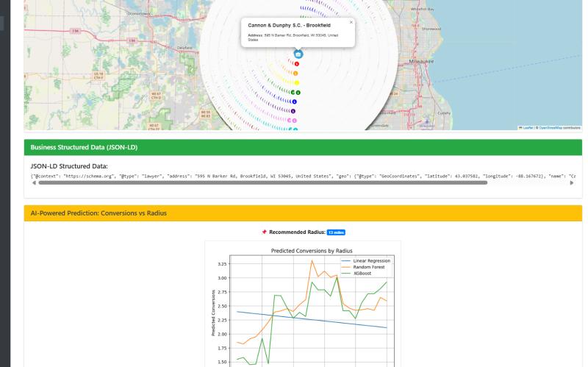Click the Recommended Radius label
The width and height of the screenshot is (588, 367).
tap(297, 232)
